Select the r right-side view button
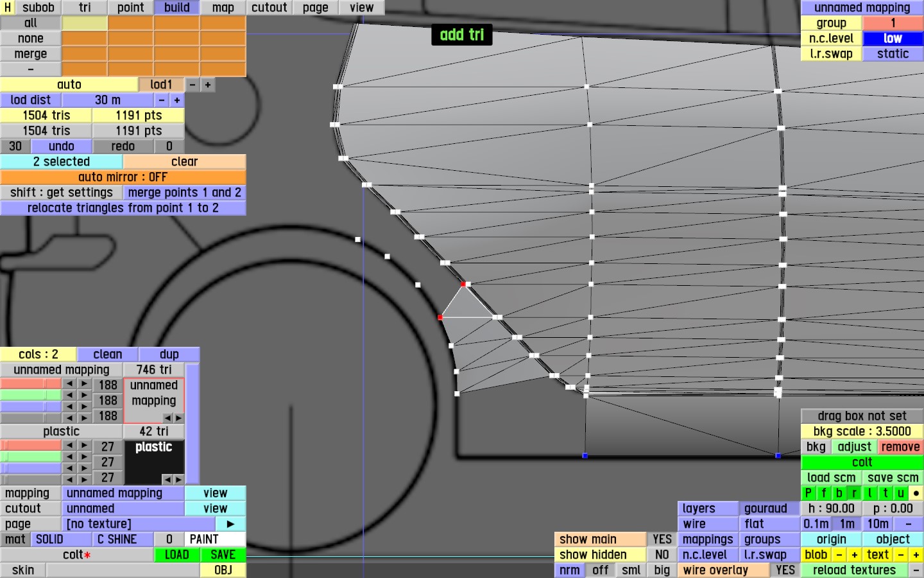 [x=855, y=493]
